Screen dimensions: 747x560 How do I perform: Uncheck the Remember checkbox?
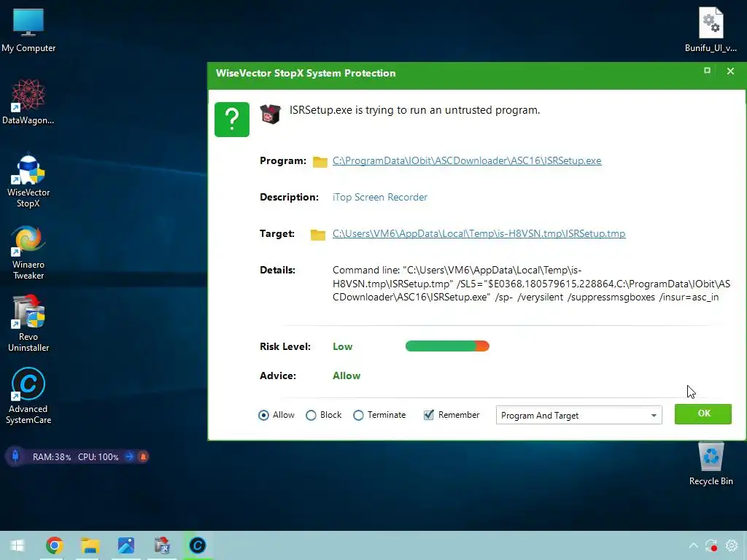click(429, 415)
